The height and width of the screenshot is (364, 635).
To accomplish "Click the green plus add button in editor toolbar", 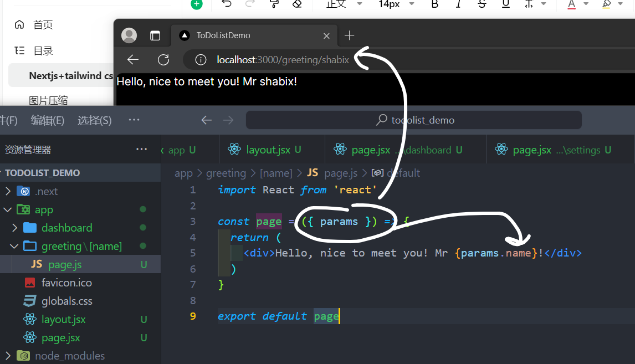I will click(196, 4).
